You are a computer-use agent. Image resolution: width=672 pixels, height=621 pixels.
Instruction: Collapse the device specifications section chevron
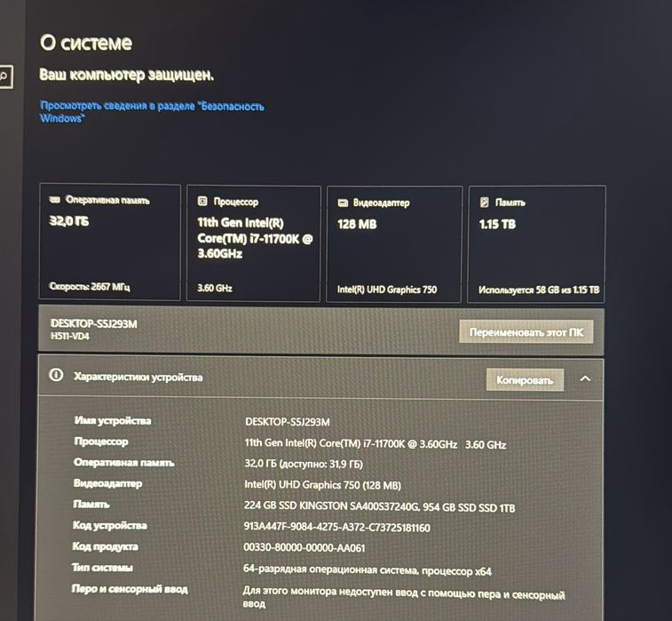(585, 378)
